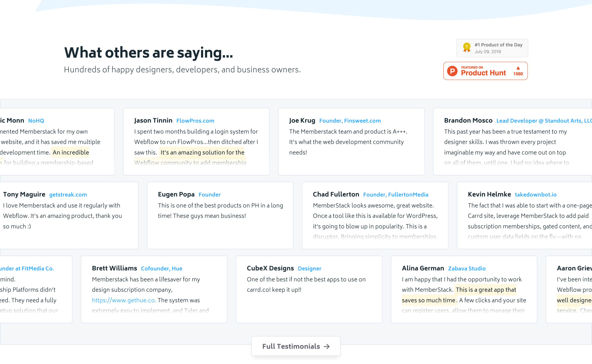
Task: Open the FitMedia Co. link
Action: 27,268
